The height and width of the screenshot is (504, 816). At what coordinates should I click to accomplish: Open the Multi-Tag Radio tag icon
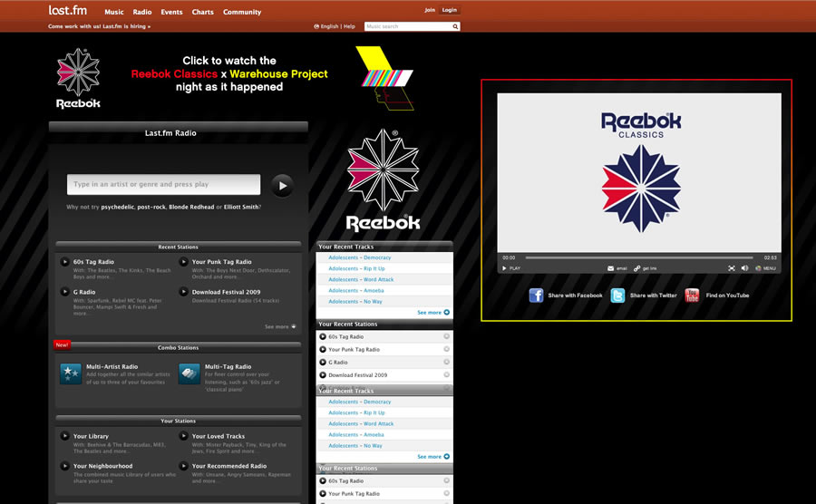point(189,373)
